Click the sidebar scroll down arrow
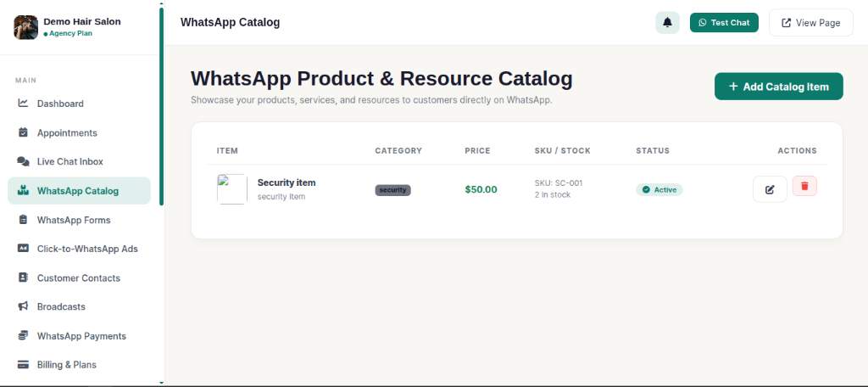 [x=161, y=383]
